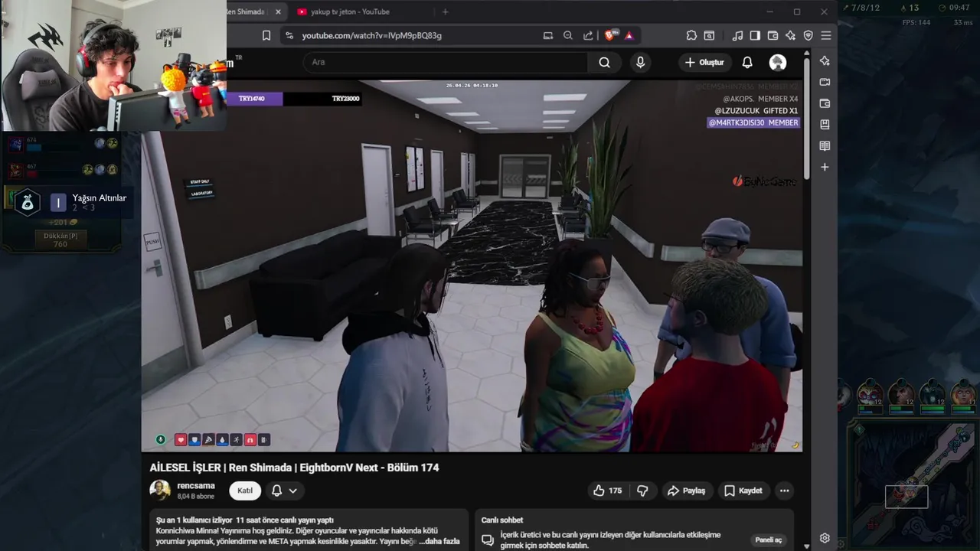Open Leo AI sparkle icon in toolbar
This screenshot has width=980, height=551.
click(790, 35)
